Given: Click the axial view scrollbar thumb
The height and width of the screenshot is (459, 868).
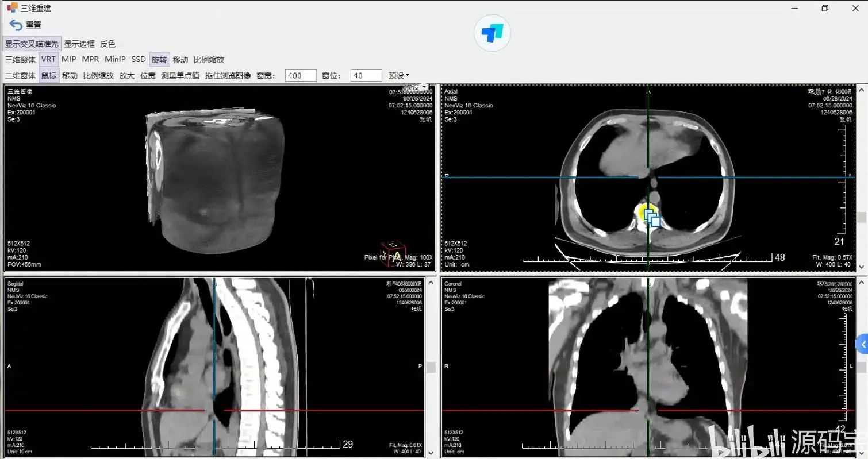Looking at the screenshot, I should [861, 217].
